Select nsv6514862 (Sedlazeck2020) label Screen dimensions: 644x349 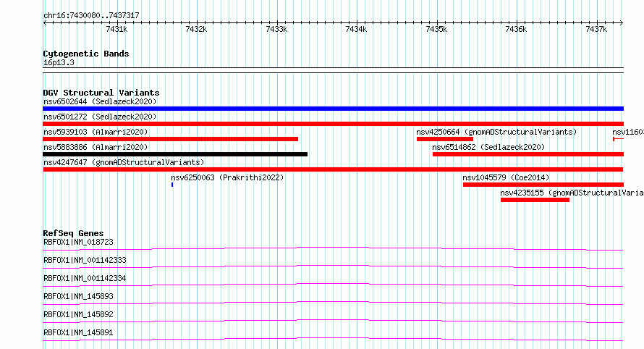click(488, 147)
